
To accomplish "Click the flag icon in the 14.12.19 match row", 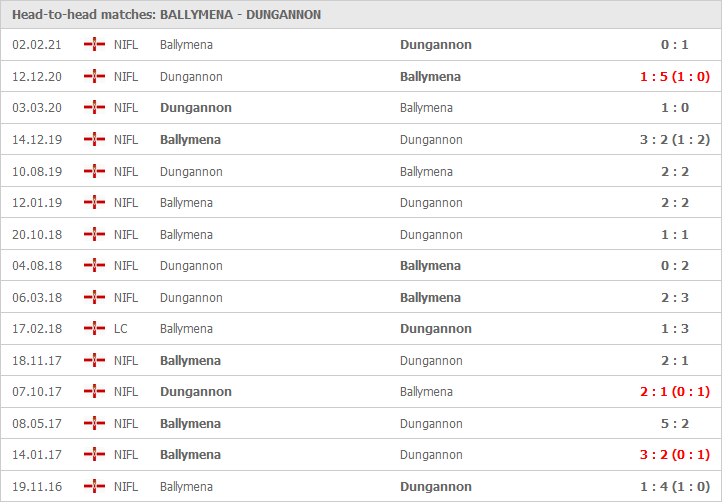I will coord(95,140).
